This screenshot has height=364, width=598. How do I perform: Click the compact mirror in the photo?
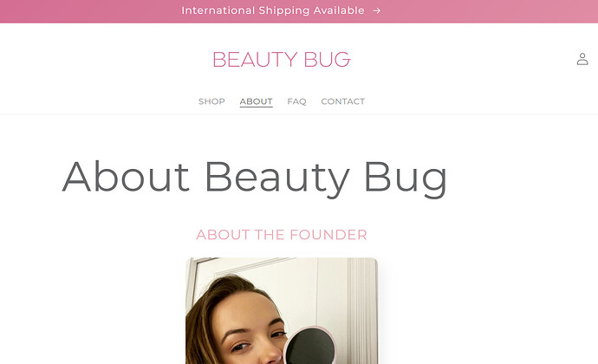click(x=309, y=346)
